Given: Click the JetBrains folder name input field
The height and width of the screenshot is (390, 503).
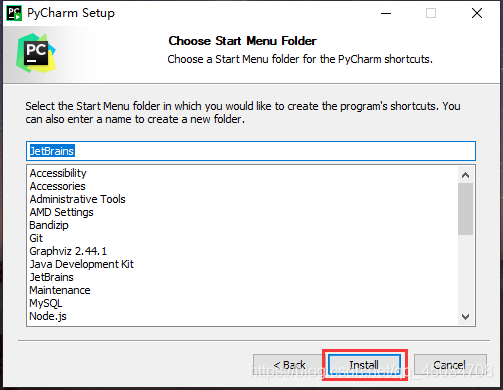Looking at the screenshot, I should [x=251, y=151].
